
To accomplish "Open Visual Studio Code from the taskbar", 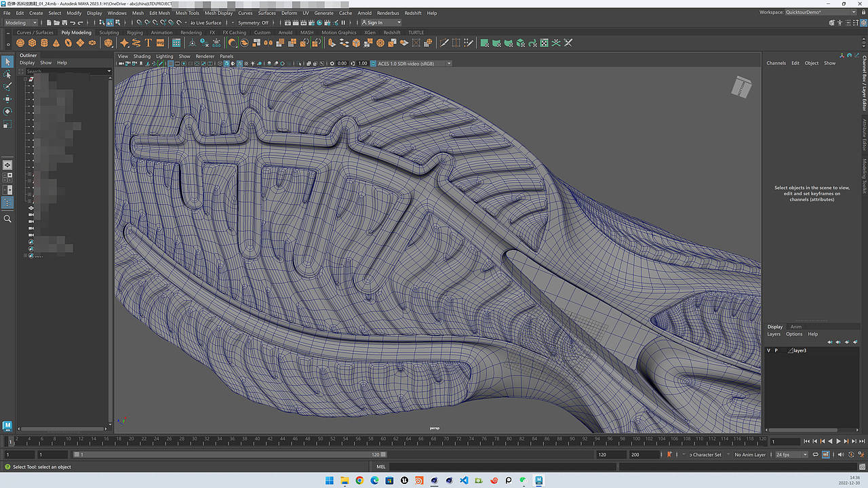I will 464,481.
